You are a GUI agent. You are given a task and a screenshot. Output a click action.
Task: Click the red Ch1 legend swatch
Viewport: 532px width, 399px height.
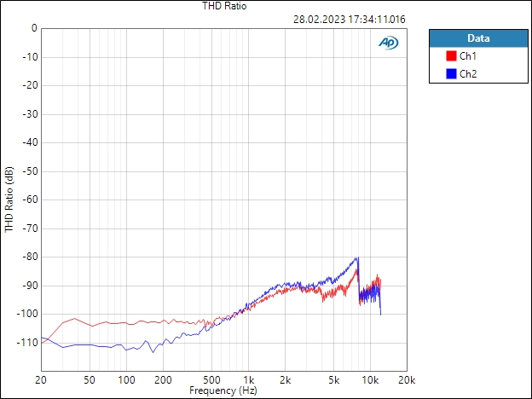pos(451,56)
